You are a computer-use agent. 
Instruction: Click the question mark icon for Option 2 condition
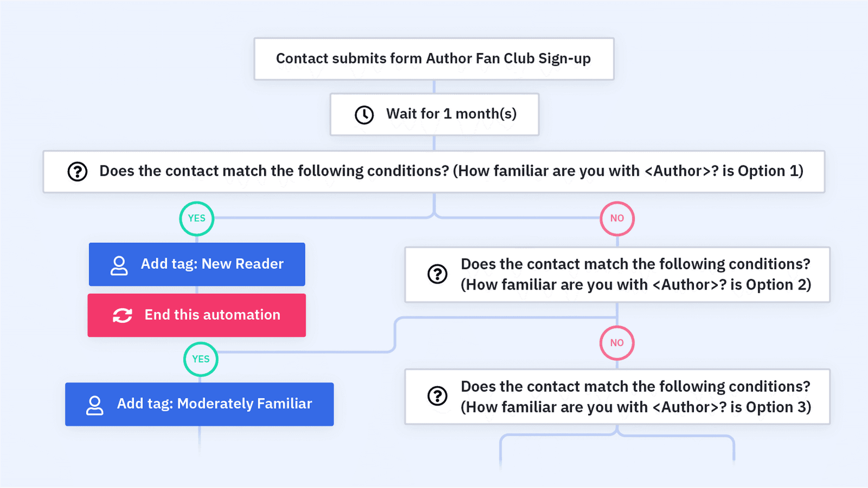coord(437,274)
